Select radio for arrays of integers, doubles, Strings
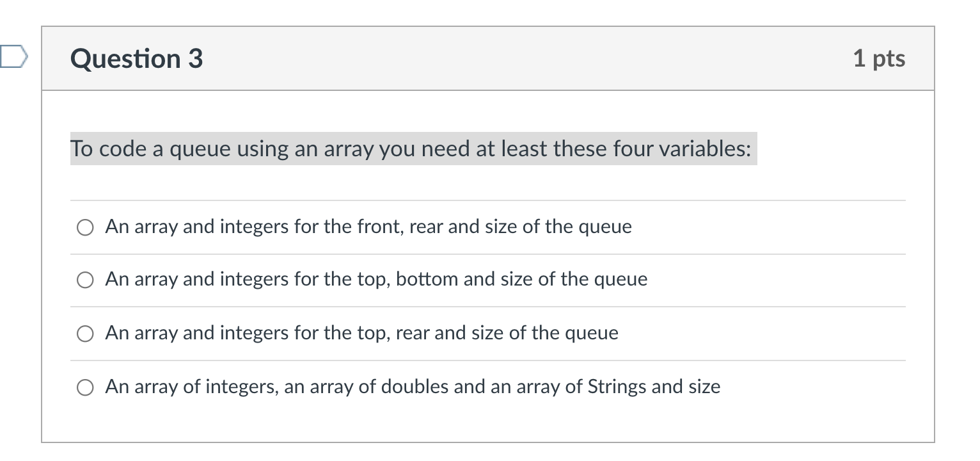 [x=86, y=387]
